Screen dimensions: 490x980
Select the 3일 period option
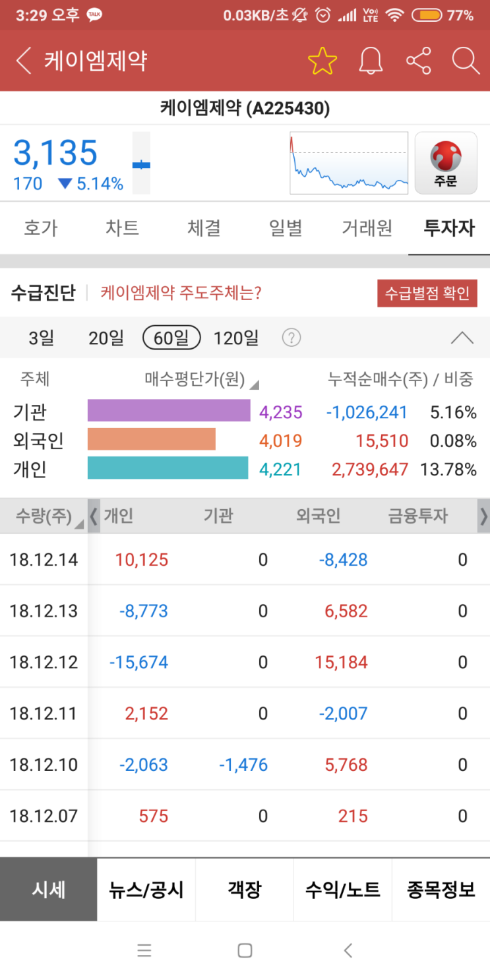[42, 338]
